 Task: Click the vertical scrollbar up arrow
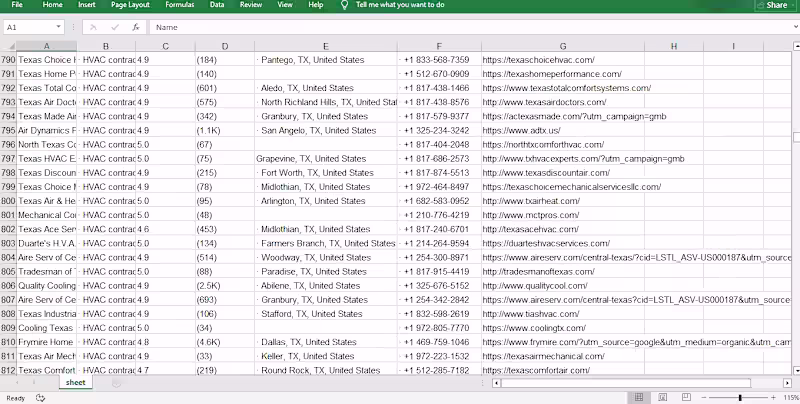pyautogui.click(x=796, y=46)
